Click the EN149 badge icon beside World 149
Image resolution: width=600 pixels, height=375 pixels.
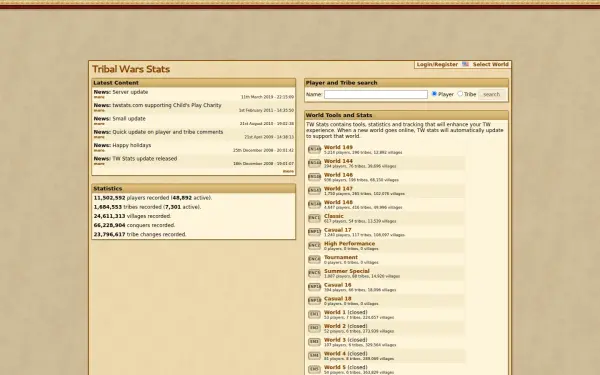(x=314, y=149)
